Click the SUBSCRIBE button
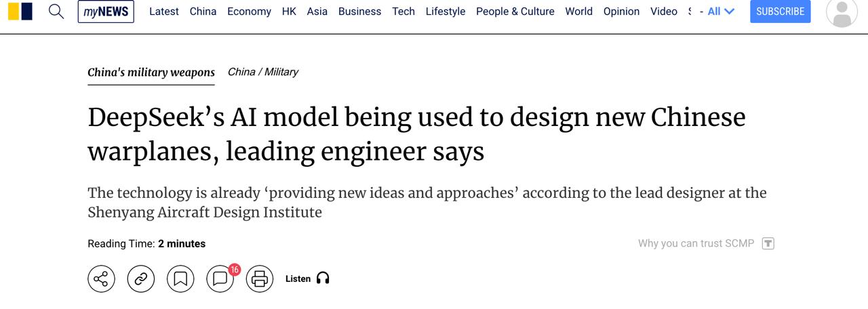868x309 pixels. 781,12
